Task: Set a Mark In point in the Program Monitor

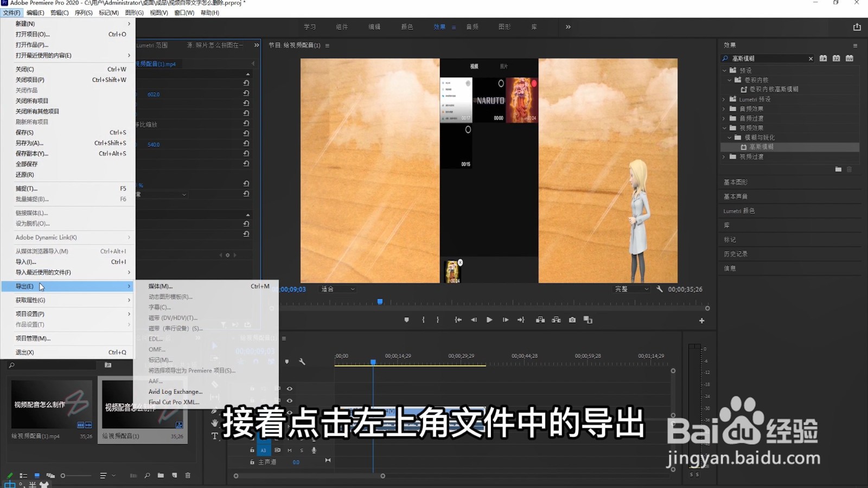Action: tap(424, 319)
